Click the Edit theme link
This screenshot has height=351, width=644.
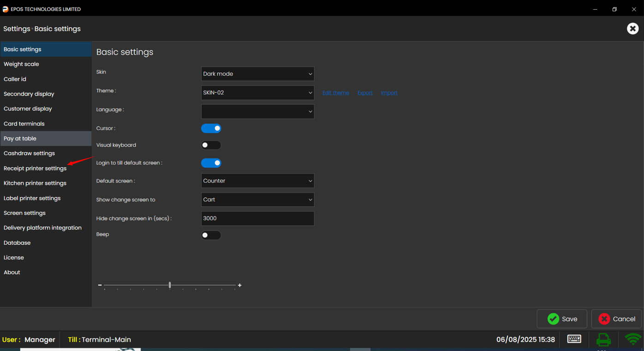(x=335, y=93)
